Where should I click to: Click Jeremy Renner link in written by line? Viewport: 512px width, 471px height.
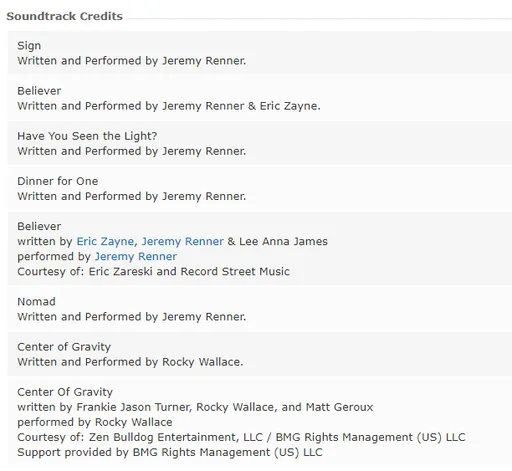(183, 241)
